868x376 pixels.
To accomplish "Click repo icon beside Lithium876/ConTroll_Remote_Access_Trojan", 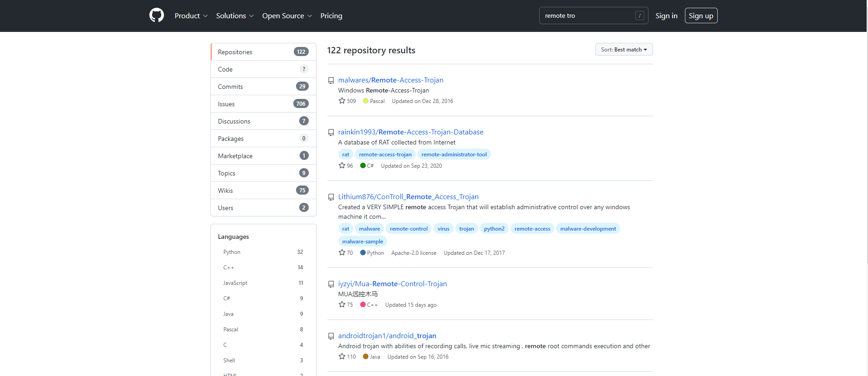I will coord(331,197).
